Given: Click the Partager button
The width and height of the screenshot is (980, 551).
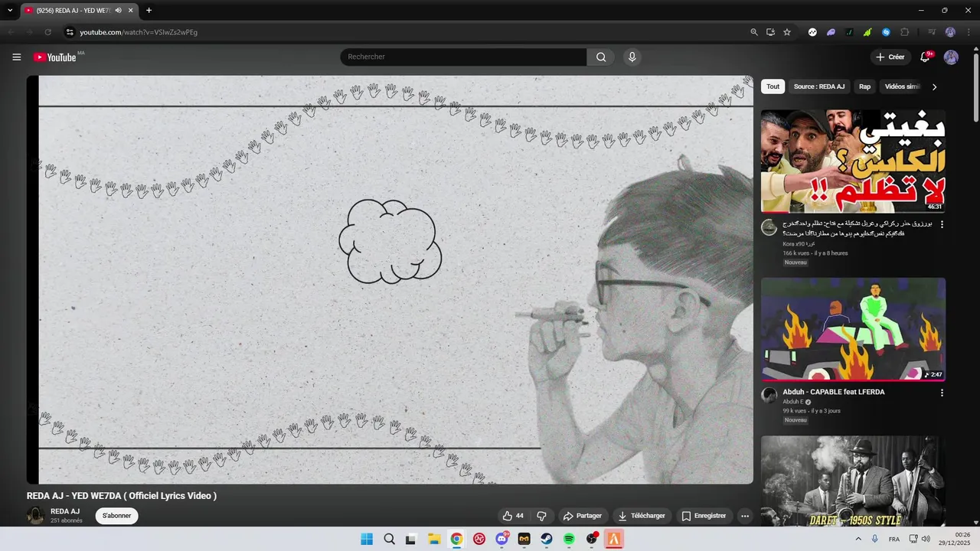Looking at the screenshot, I should click(x=582, y=516).
